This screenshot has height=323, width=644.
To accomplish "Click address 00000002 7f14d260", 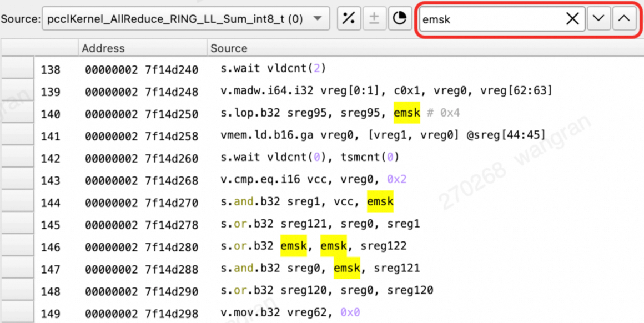I will coord(142,158).
